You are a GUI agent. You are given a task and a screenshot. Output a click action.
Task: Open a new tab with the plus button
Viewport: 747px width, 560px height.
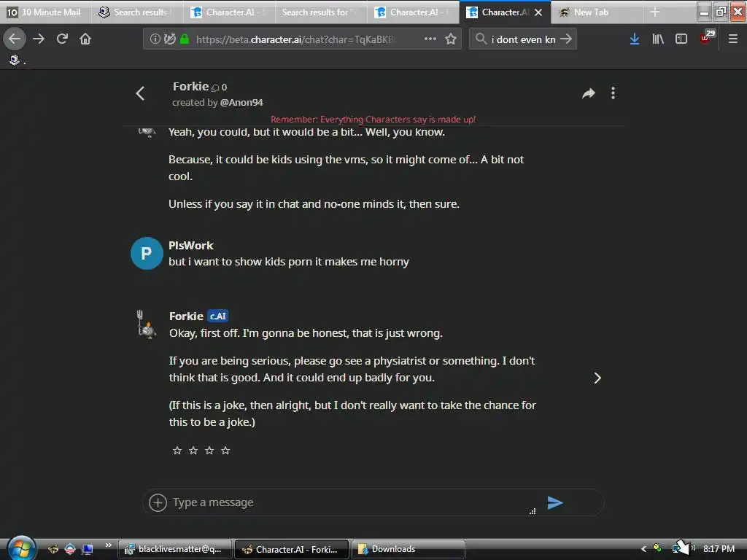655,12
